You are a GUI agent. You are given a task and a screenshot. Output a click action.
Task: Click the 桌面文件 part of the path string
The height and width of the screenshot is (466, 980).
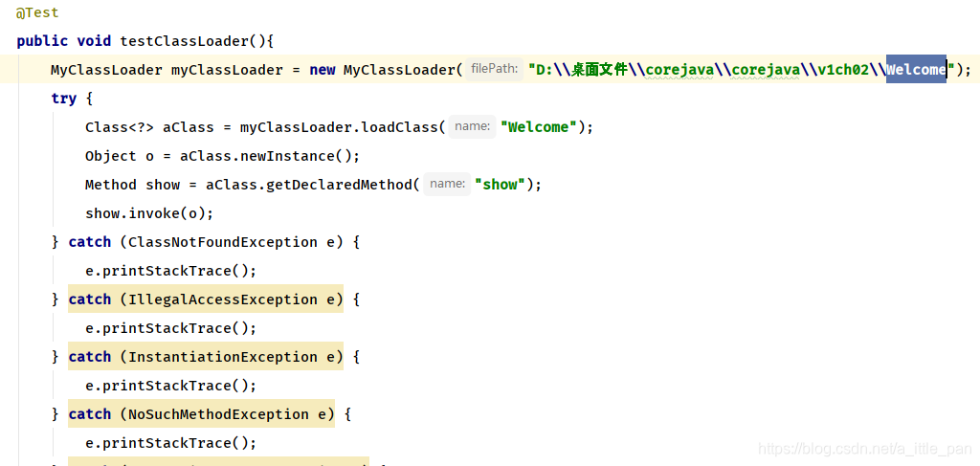599,69
